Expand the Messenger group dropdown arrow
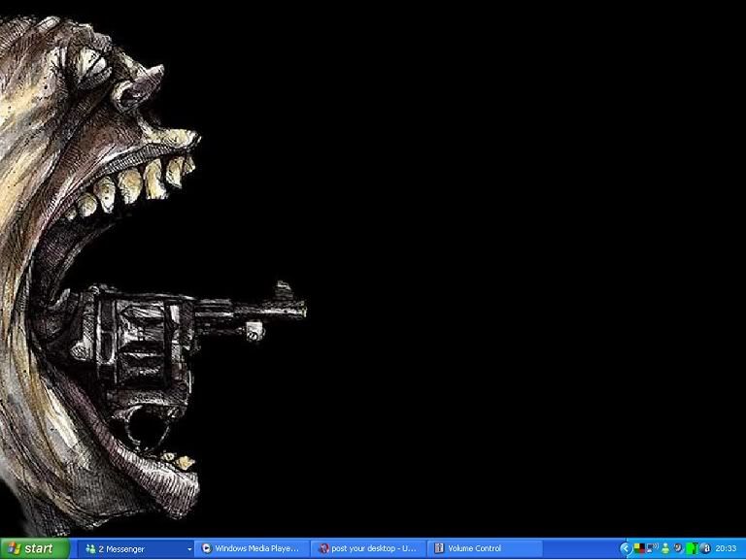 coord(189,549)
